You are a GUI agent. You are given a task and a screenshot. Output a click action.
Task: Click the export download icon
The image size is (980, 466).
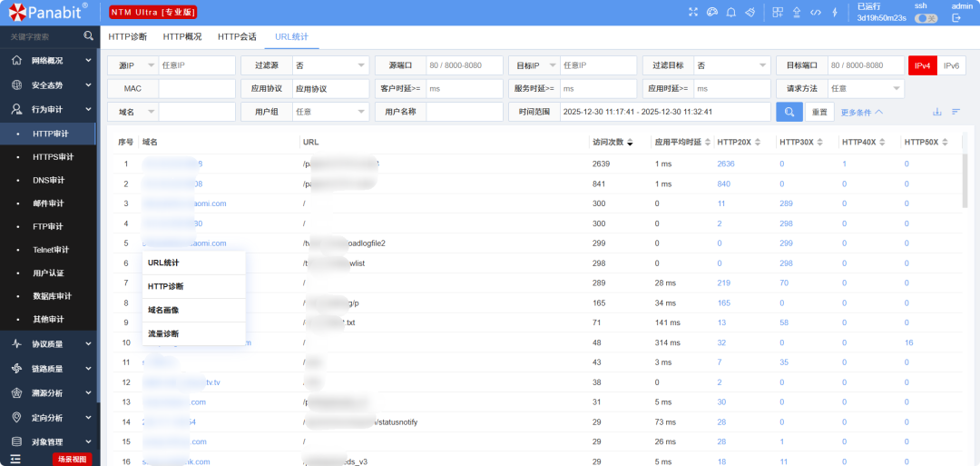[x=936, y=112]
